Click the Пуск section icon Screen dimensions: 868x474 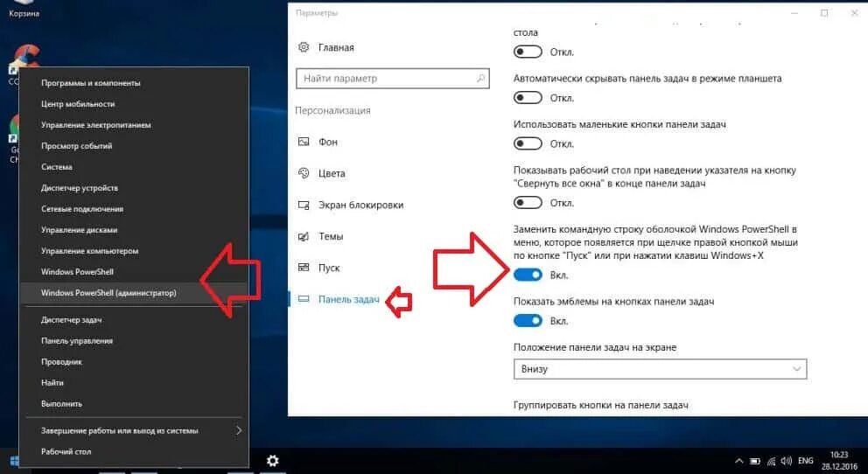[304, 268]
